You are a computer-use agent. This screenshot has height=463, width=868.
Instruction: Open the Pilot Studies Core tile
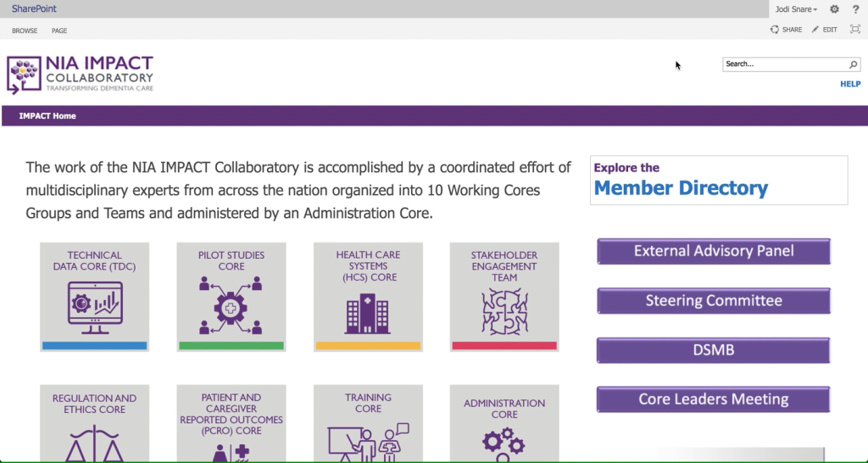231,297
